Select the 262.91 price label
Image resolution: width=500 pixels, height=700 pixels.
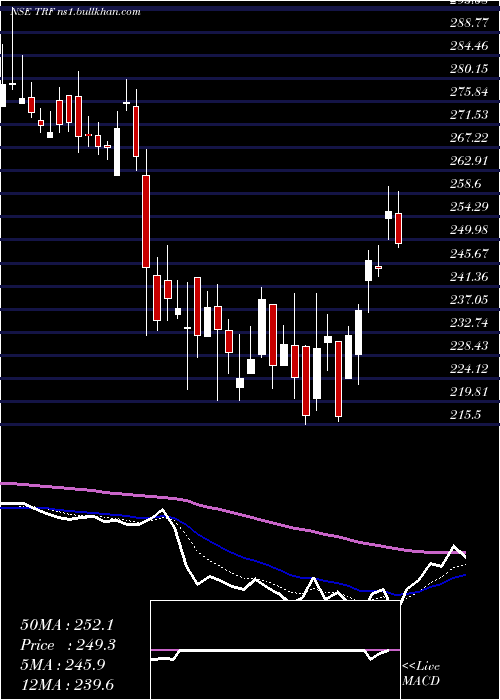coord(469,161)
